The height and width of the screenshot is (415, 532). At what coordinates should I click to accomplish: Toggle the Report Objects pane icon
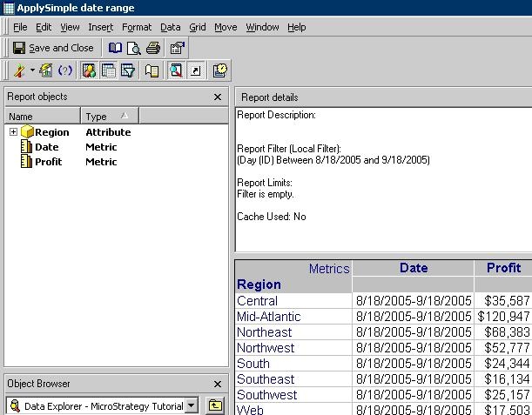[x=89, y=70]
